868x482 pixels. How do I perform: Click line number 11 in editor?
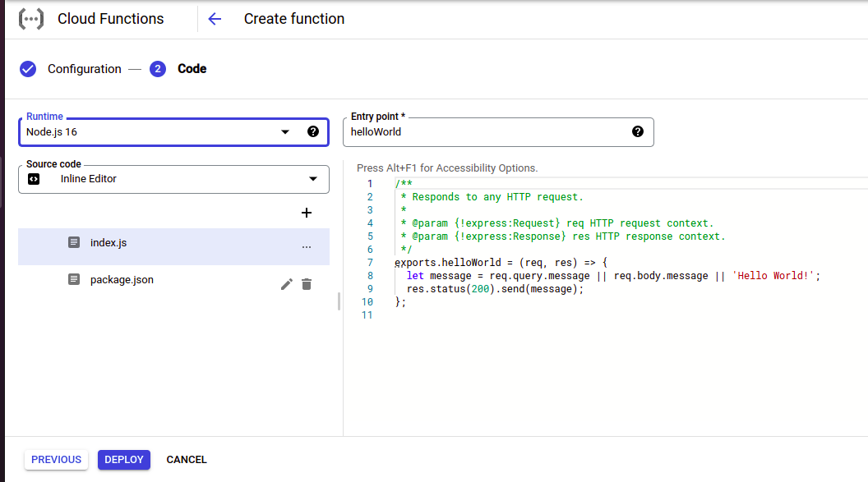click(x=367, y=315)
